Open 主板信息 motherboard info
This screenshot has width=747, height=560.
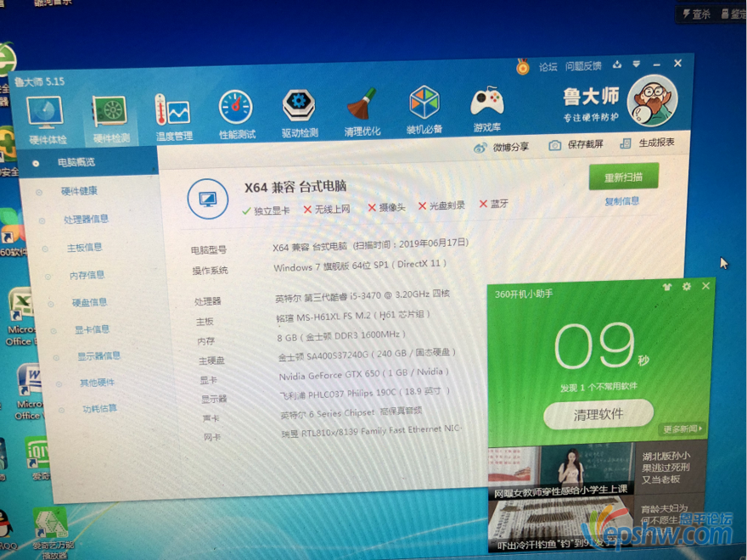pyautogui.click(x=84, y=247)
